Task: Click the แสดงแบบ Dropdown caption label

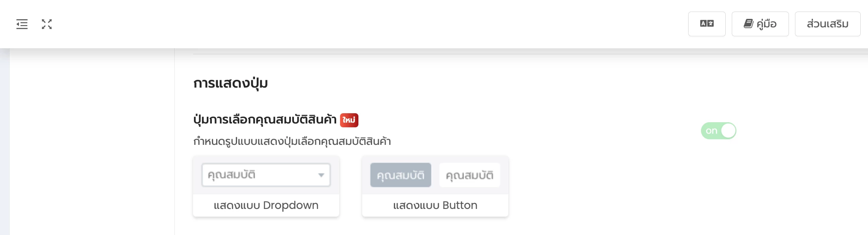Action: (x=266, y=206)
